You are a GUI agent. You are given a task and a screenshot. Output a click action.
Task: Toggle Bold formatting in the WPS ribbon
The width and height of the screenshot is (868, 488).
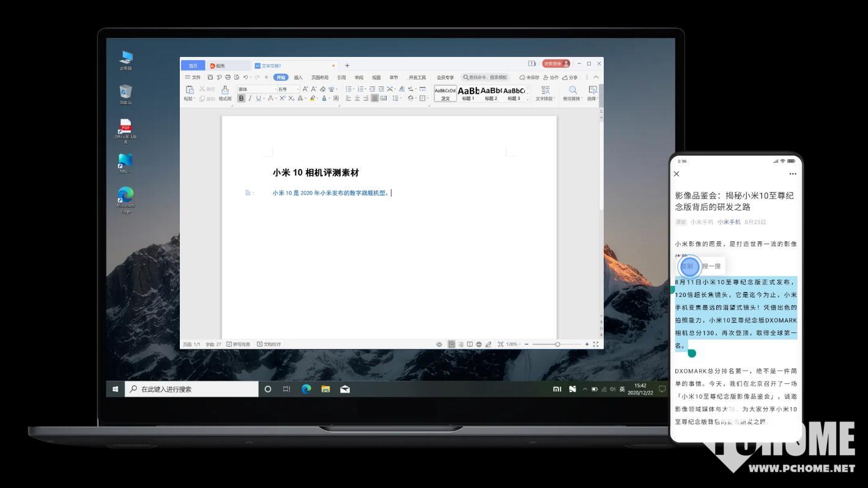coord(242,98)
